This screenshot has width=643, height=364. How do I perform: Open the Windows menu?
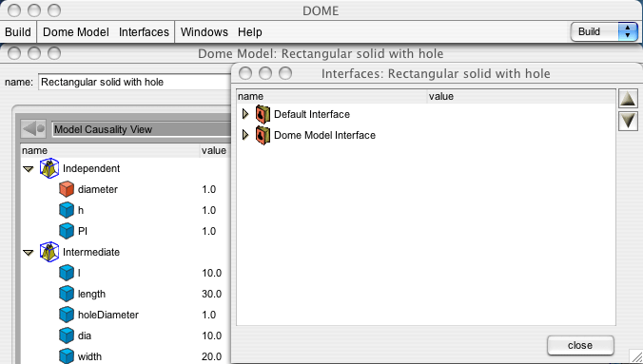click(x=205, y=32)
